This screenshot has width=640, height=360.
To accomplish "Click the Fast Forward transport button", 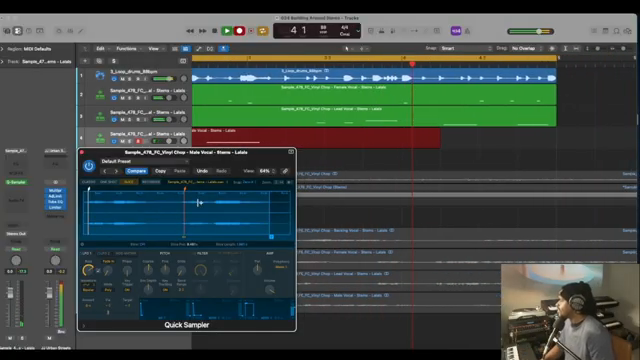I will tap(202, 31).
